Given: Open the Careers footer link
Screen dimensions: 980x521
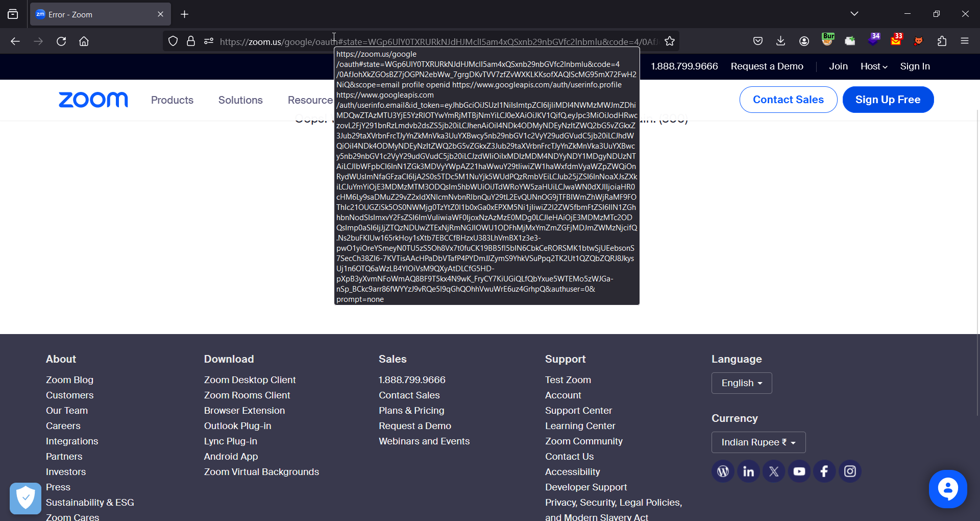Looking at the screenshot, I should [63, 426].
